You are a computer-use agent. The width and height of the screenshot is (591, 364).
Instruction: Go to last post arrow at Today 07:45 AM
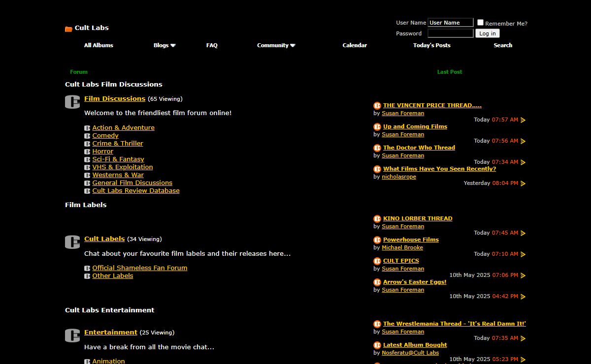tap(523, 233)
